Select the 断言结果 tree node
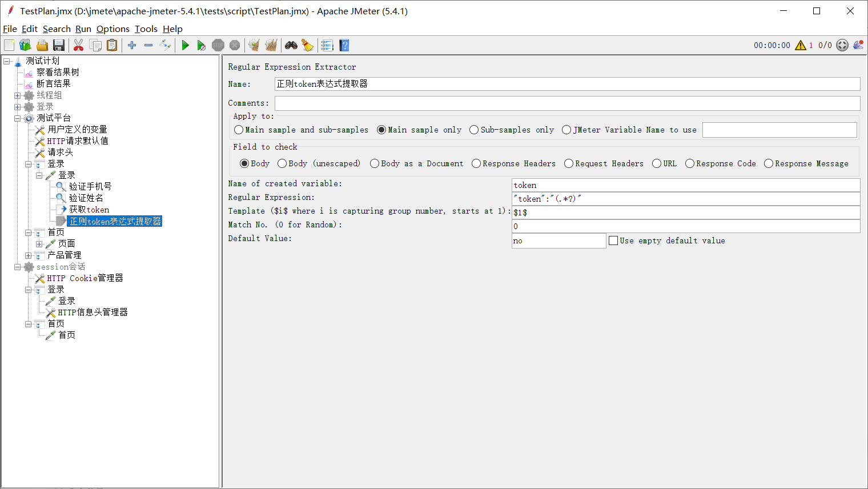 54,83
